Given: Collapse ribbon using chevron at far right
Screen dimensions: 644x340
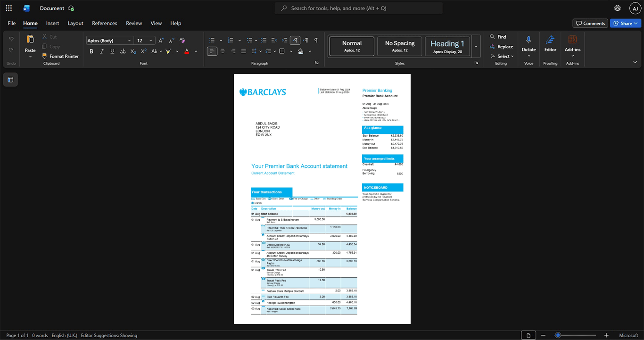Looking at the screenshot, I should (635, 62).
